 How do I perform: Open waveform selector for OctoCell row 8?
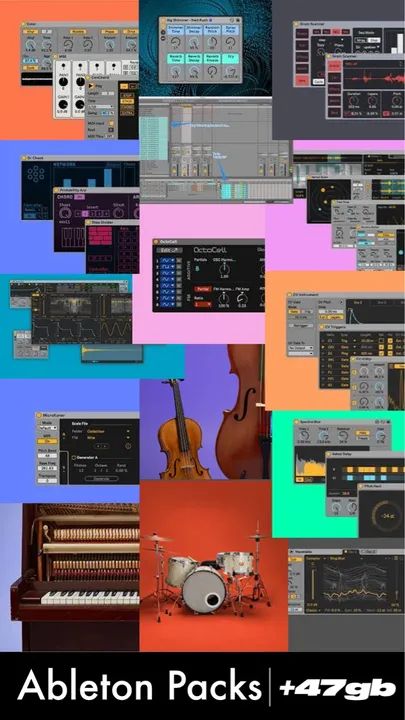167,304
